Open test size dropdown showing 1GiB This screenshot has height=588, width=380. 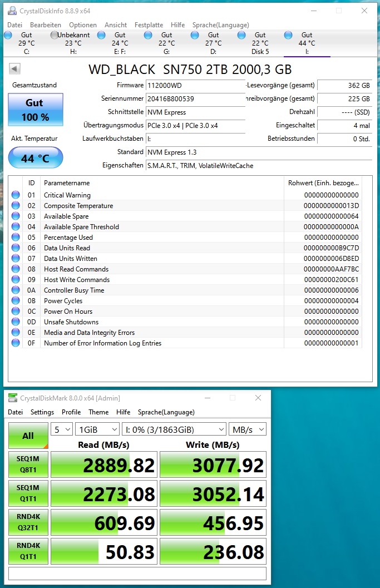97,429
